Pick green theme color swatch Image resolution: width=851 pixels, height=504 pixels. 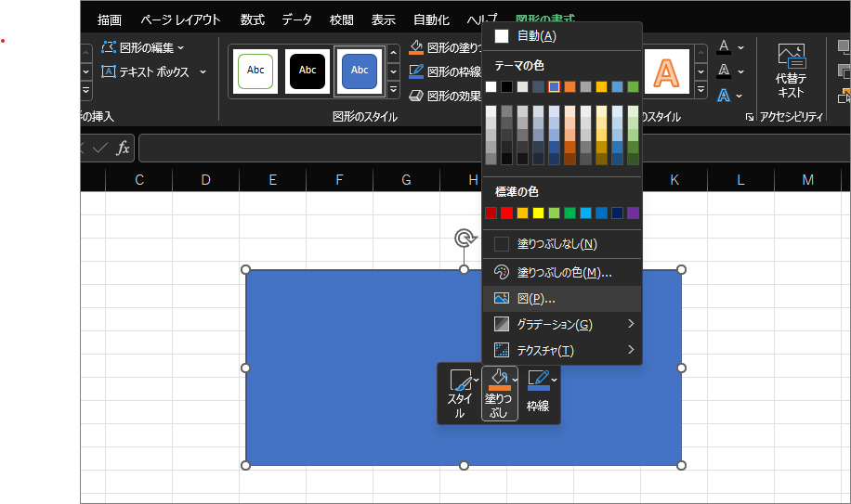633,86
